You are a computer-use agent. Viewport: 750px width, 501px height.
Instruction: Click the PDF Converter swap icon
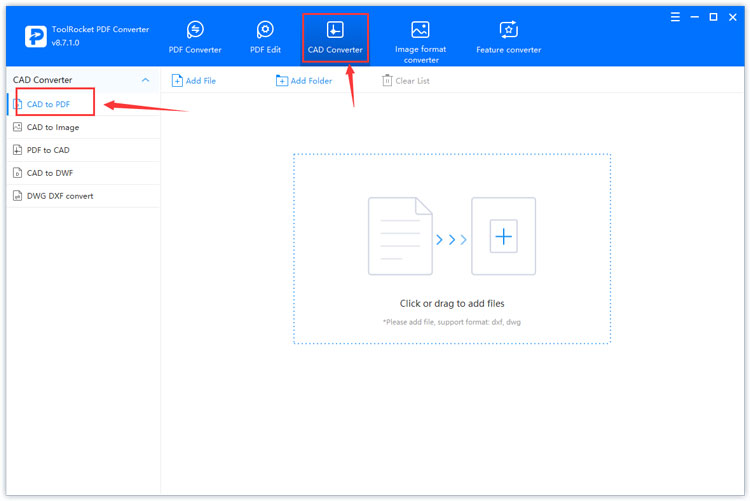[195, 30]
